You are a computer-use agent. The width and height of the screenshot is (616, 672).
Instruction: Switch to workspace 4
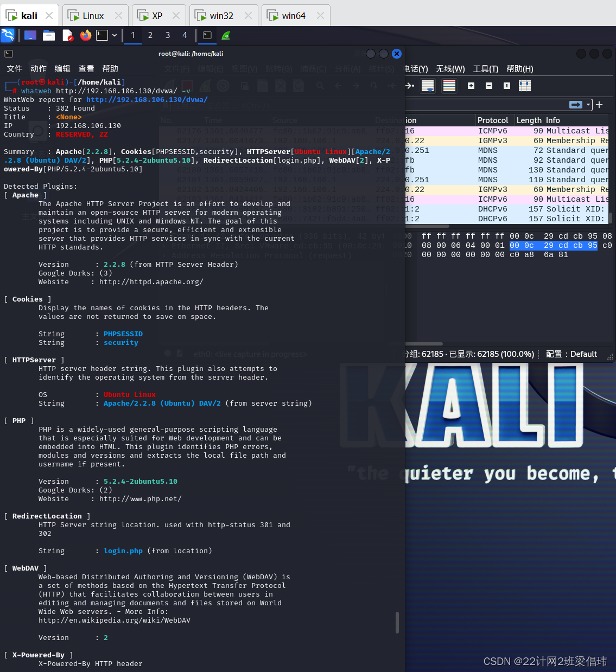coord(185,35)
